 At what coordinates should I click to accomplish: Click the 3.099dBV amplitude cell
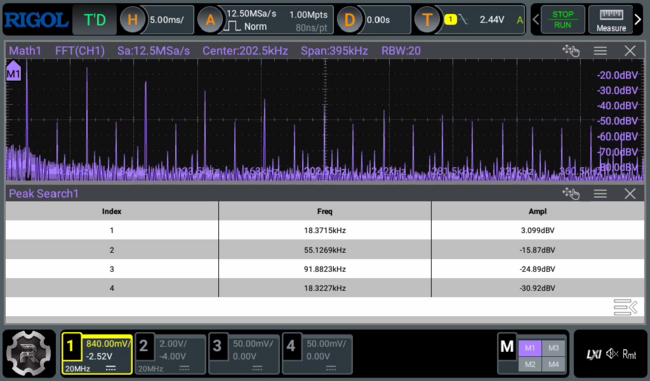[538, 230]
